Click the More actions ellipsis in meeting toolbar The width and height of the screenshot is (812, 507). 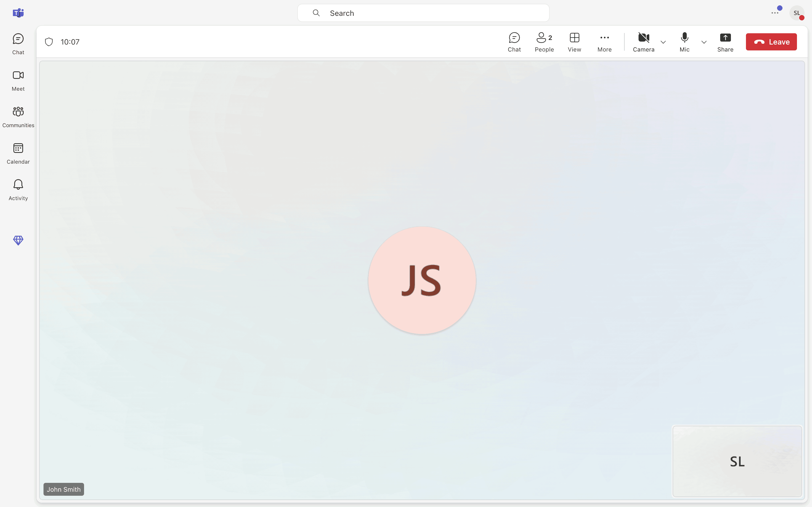point(604,42)
